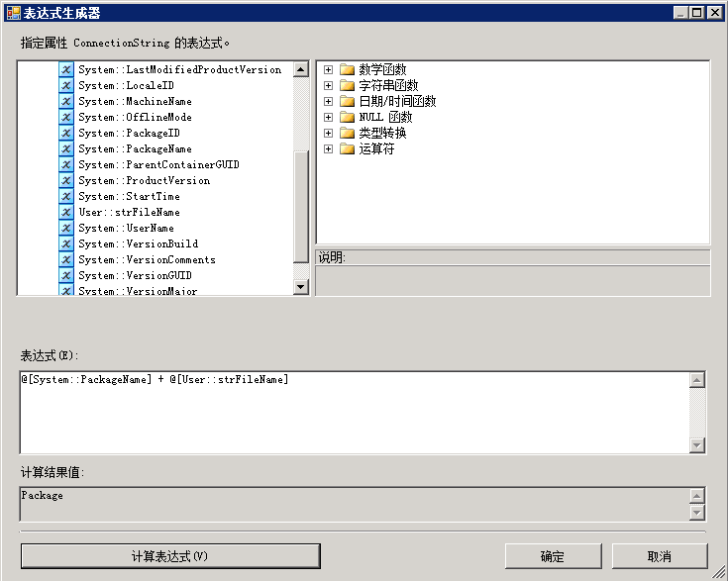Select System::OfflineMode variable
The image size is (728, 581).
point(135,117)
